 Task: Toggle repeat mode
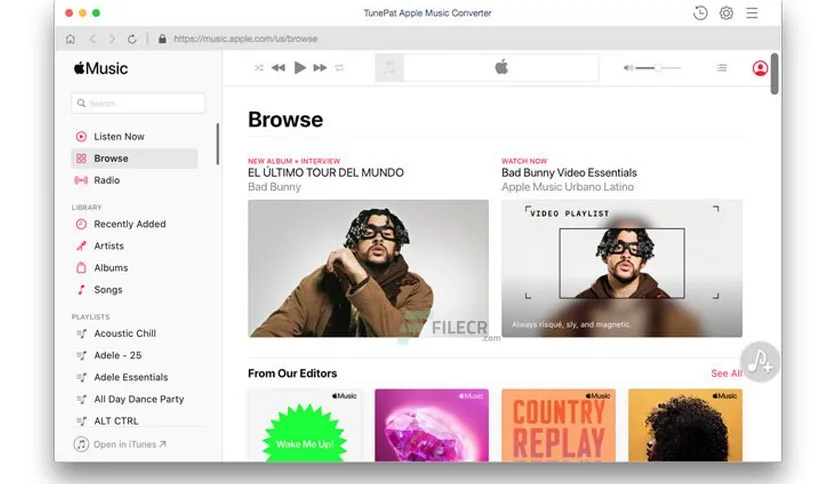pos(340,68)
